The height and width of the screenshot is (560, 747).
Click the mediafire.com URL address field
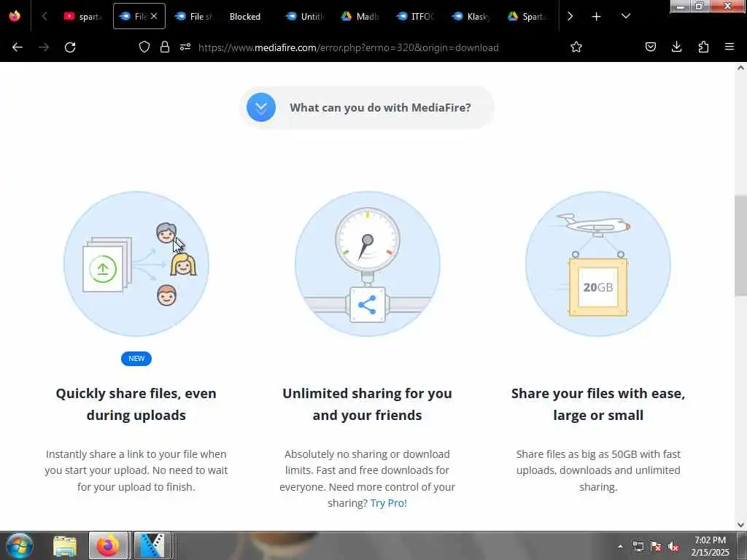[x=348, y=47]
